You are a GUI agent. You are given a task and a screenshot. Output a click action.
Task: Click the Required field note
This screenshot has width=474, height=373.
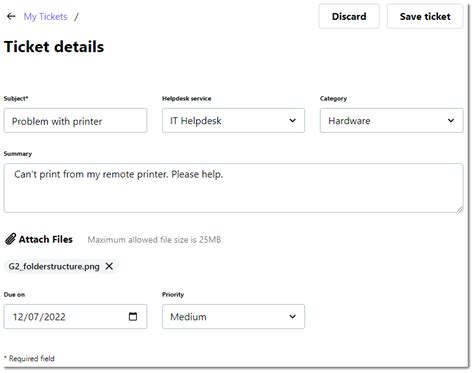(x=29, y=359)
